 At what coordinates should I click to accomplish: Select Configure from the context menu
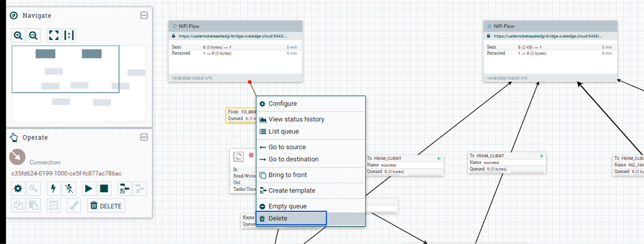[x=283, y=104]
